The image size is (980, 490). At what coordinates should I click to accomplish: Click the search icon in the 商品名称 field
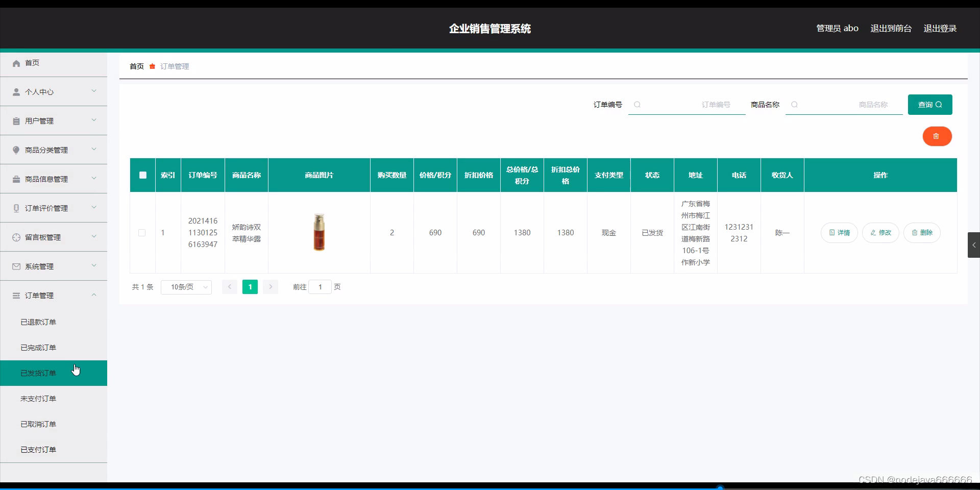point(794,105)
